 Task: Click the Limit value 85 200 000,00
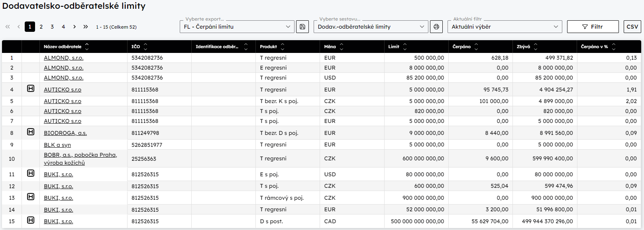pyautogui.click(x=425, y=78)
